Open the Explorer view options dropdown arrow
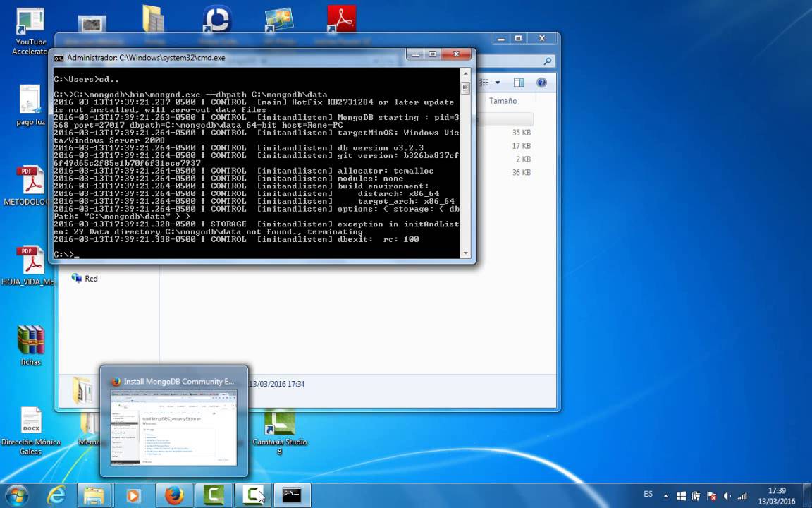 pyautogui.click(x=498, y=83)
